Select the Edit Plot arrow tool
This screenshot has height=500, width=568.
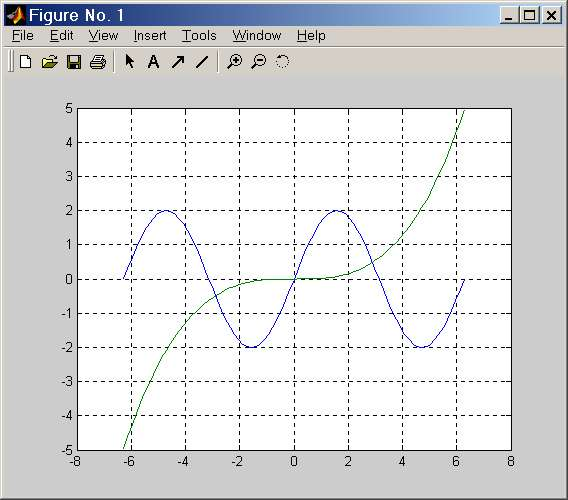[129, 62]
